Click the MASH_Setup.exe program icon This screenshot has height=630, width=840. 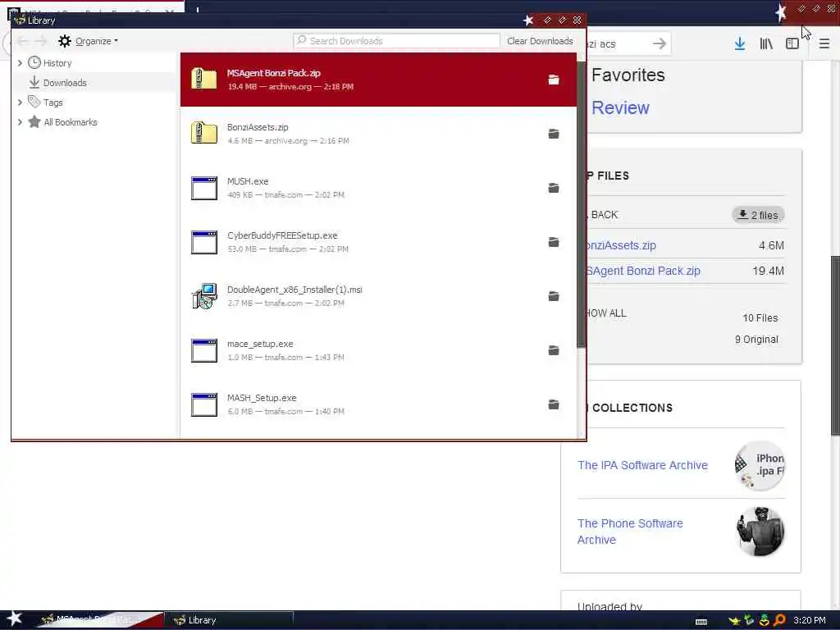pos(204,404)
